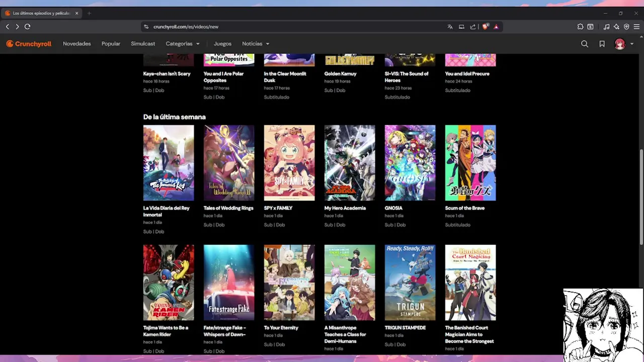
Task: Click the Golden Kamuy title link
Action: pos(340,74)
